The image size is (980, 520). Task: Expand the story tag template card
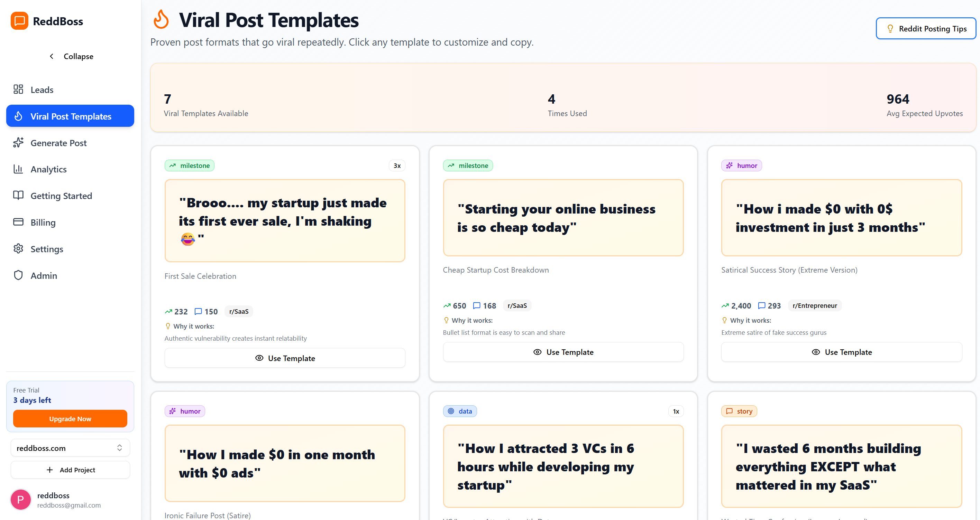(x=739, y=411)
